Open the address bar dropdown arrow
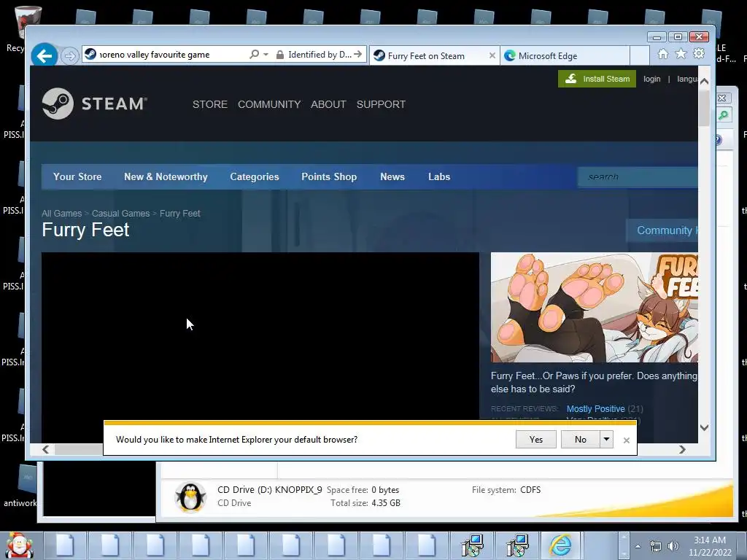This screenshot has width=747, height=560. point(266,55)
